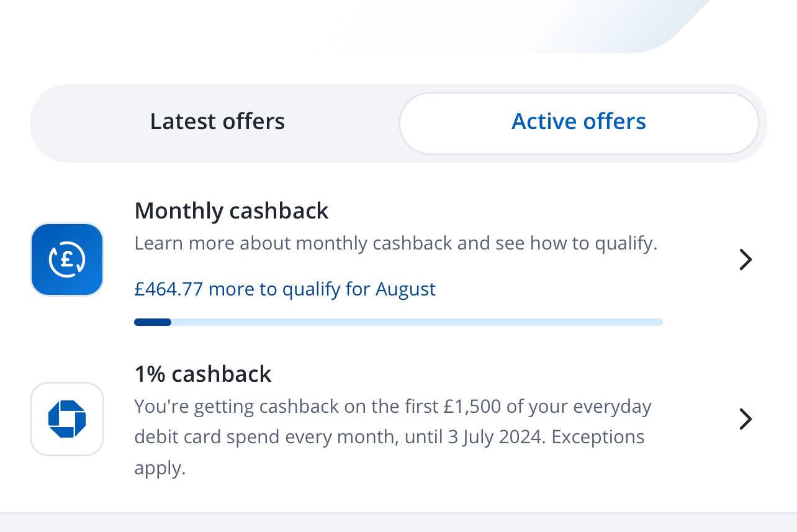The height and width of the screenshot is (532, 797).
Task: Tap the description line mentioning first £1,500
Action: (x=393, y=407)
